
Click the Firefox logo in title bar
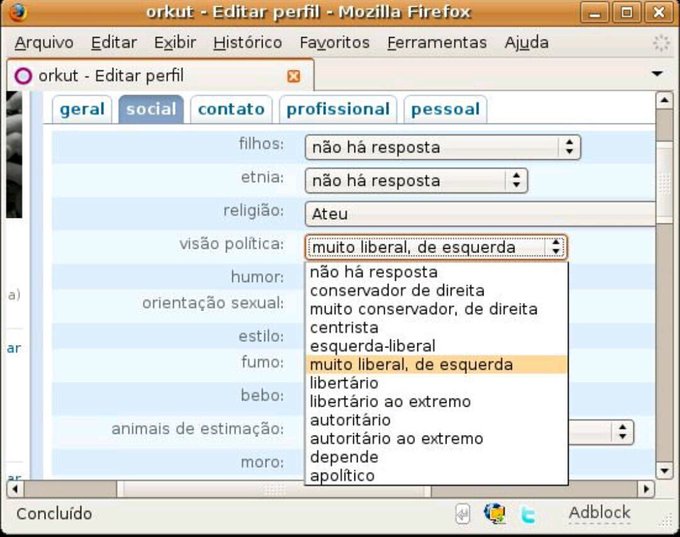point(17,12)
